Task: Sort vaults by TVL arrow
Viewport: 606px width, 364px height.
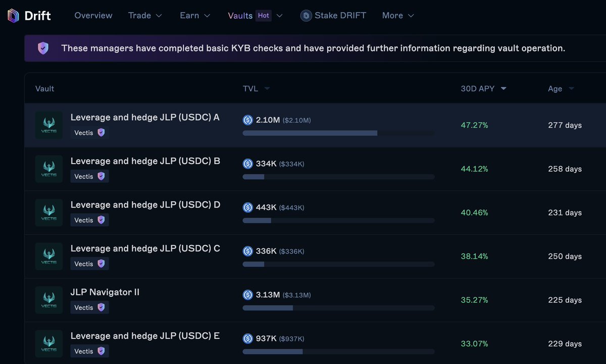Action: [267, 89]
